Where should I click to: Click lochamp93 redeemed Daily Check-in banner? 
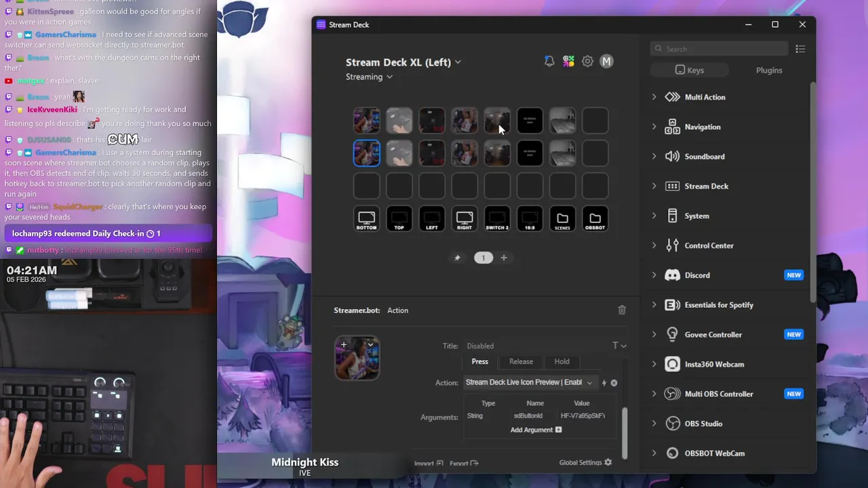108,233
